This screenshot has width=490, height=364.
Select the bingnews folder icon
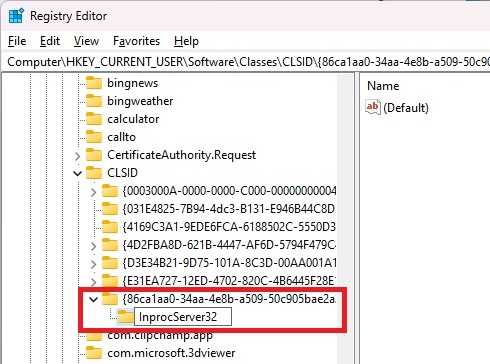[x=94, y=83]
